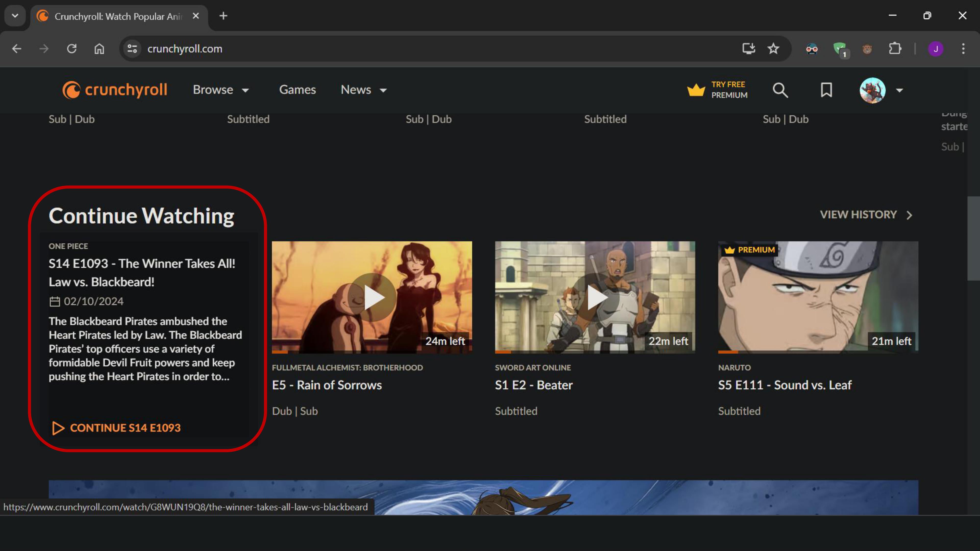The image size is (980, 551).
Task: Click the page vertical scrollbar thumb
Action: (x=973, y=239)
